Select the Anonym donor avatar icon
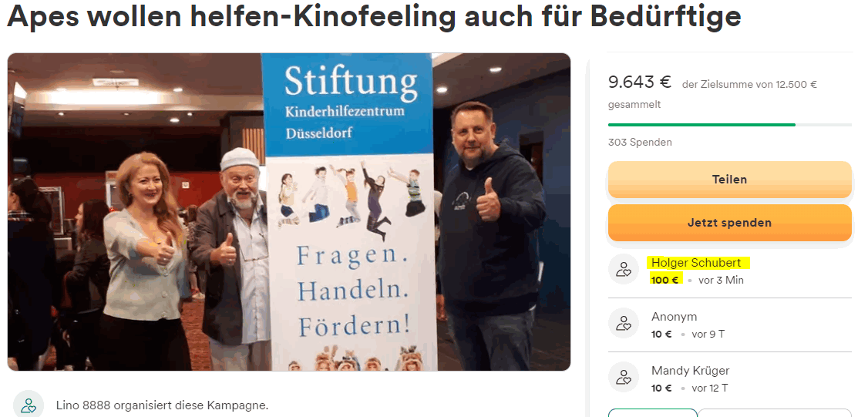868x417 pixels. [624, 323]
